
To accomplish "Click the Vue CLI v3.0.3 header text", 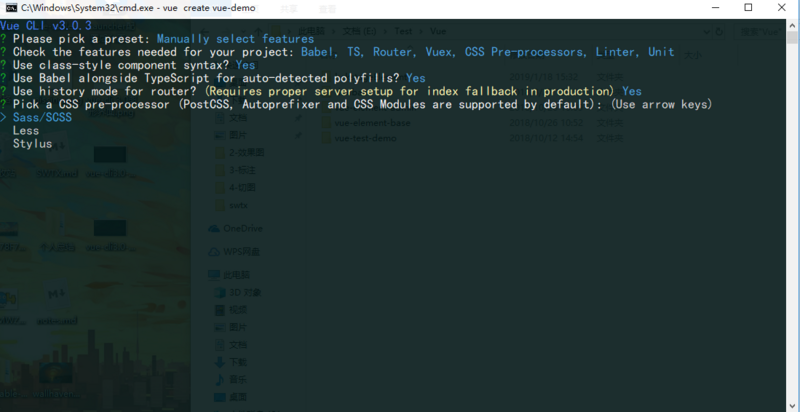I will tap(46, 25).
